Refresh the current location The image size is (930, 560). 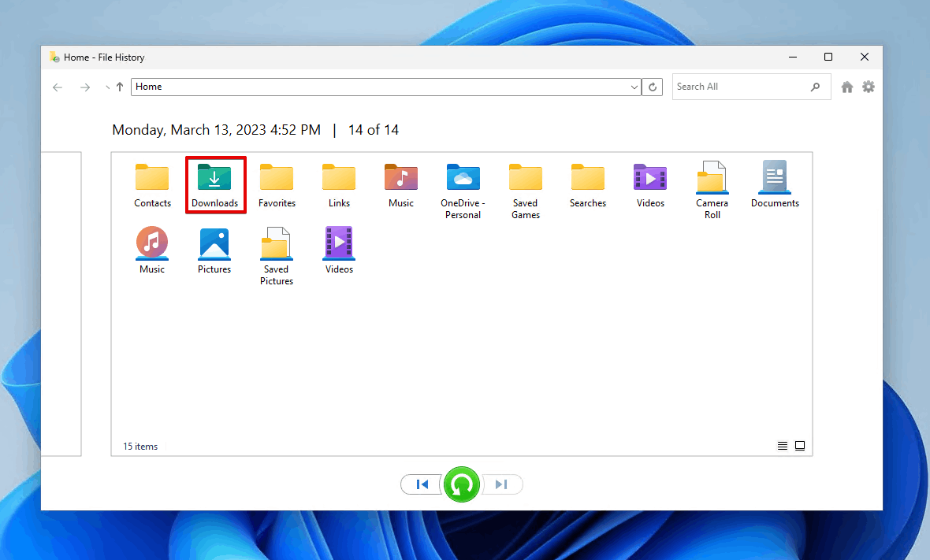653,87
